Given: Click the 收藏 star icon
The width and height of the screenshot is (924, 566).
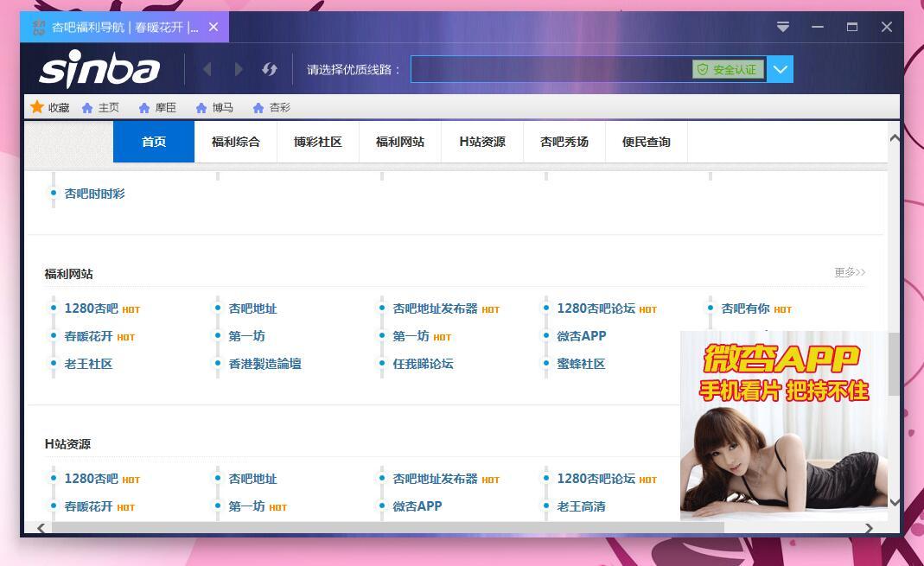Looking at the screenshot, I should click(37, 107).
